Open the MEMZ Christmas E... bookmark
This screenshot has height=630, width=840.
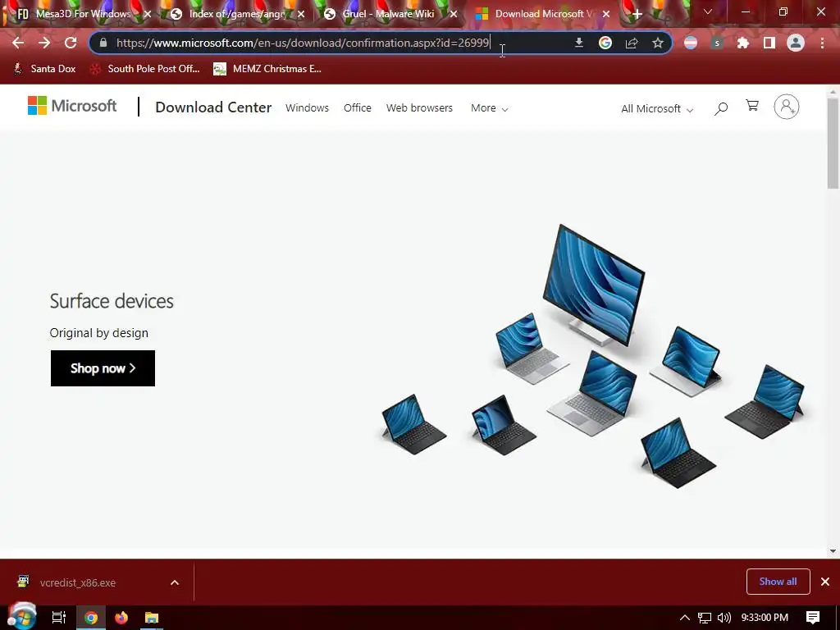pos(268,69)
